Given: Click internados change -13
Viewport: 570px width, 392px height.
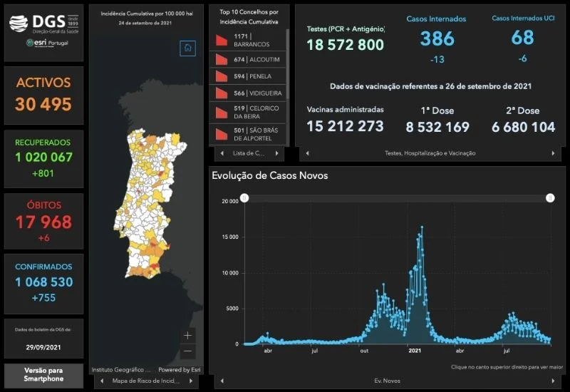Looking at the screenshot, I should (x=437, y=59).
